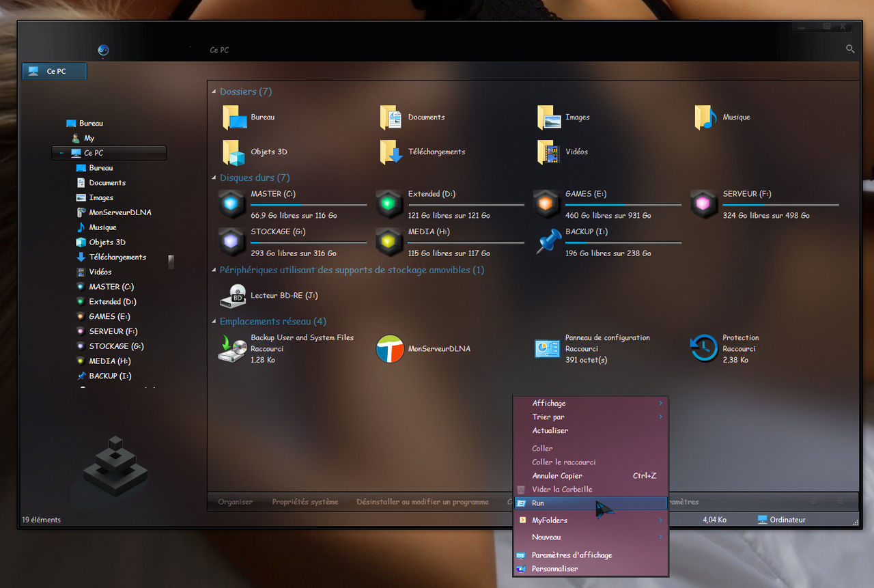Select MonServeurDLNA in the navigation tree
The width and height of the screenshot is (874, 588).
[120, 212]
